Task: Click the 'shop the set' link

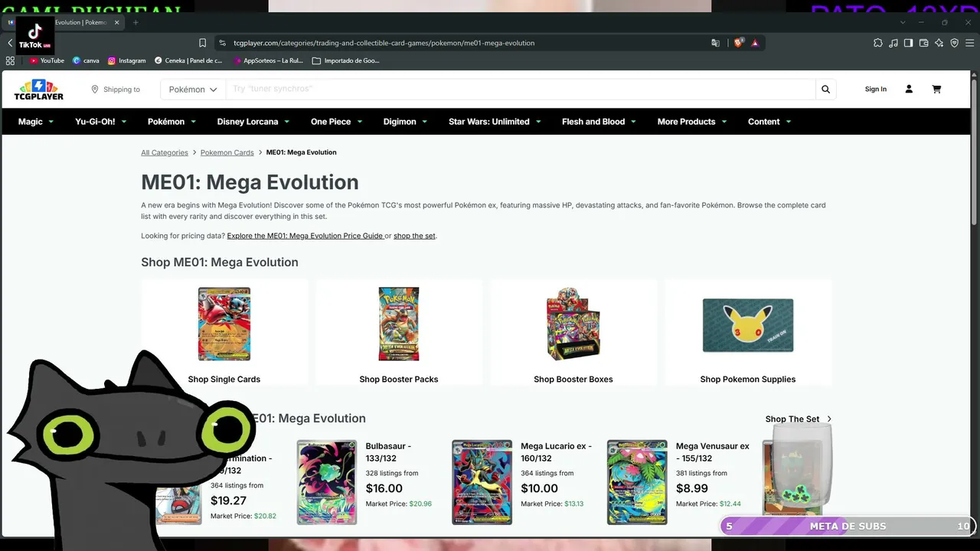Action: (414, 236)
